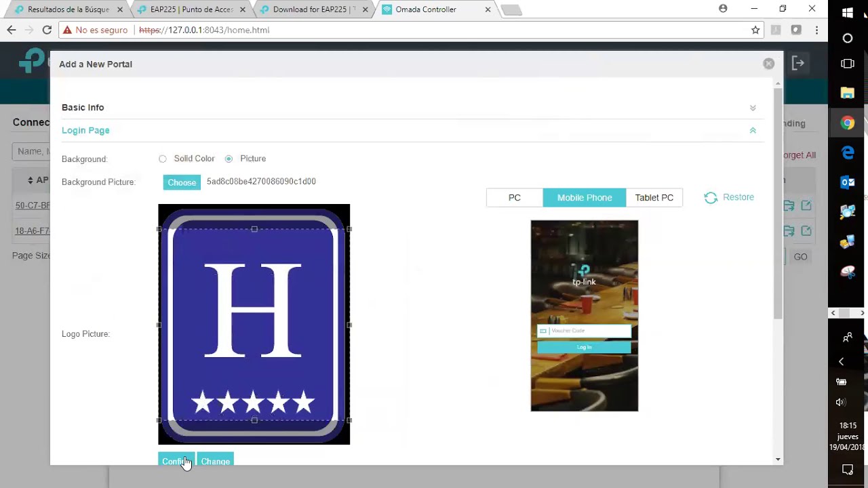Screen dimensions: 868x488
Task: Close the Add a New Portal dialog
Action: point(768,63)
